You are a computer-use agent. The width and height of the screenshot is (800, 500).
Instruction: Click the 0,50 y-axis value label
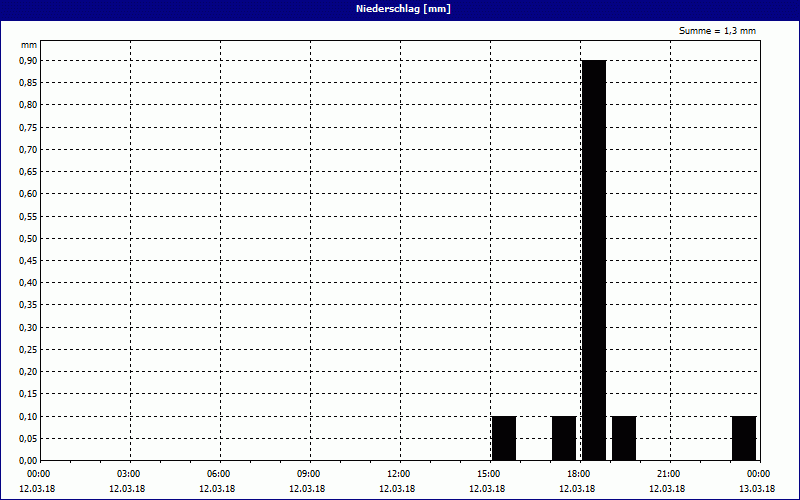(29, 238)
